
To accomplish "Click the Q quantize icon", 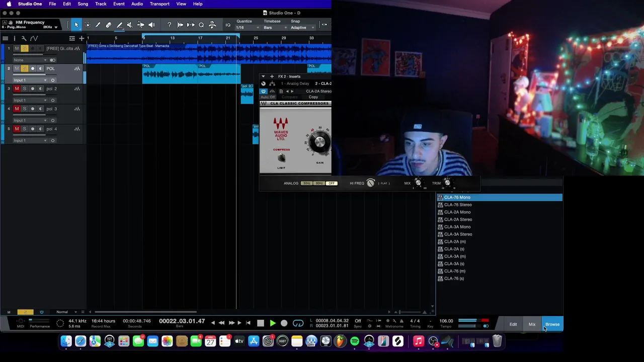I will 201,25.
